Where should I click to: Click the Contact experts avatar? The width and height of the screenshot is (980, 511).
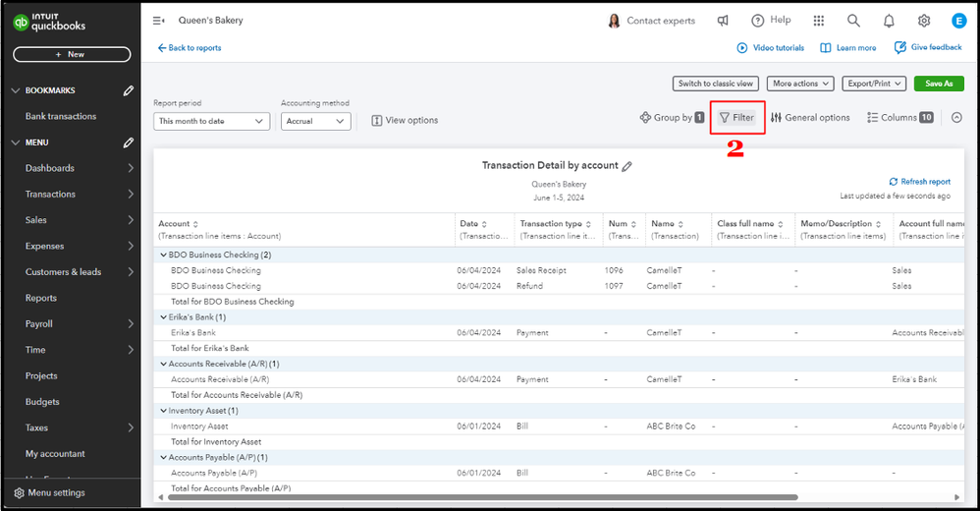point(614,21)
